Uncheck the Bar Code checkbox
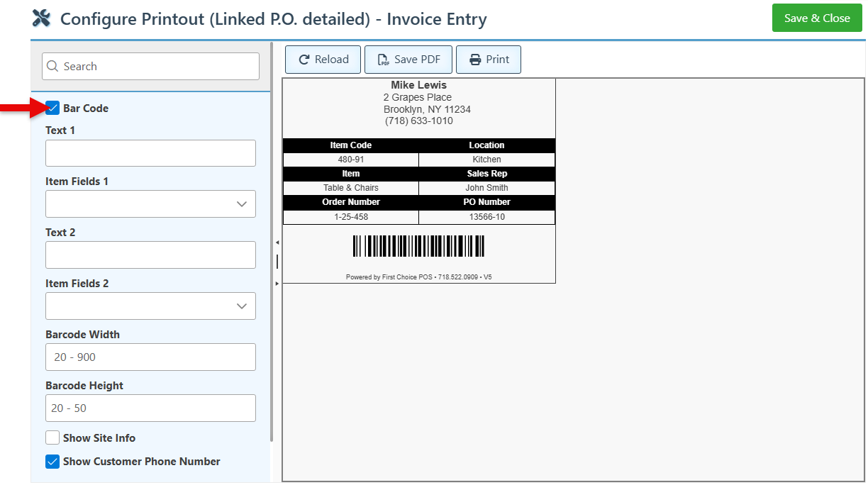 coord(52,108)
